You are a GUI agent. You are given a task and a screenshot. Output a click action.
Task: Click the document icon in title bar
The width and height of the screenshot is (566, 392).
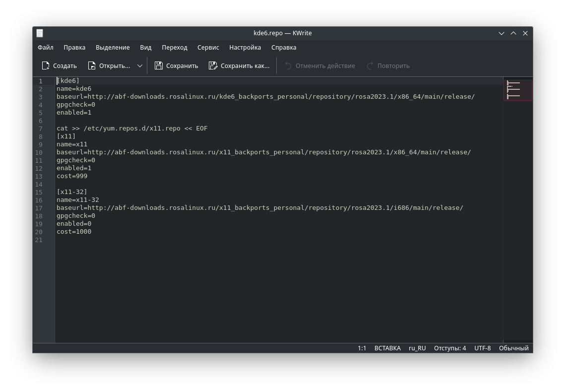click(40, 33)
